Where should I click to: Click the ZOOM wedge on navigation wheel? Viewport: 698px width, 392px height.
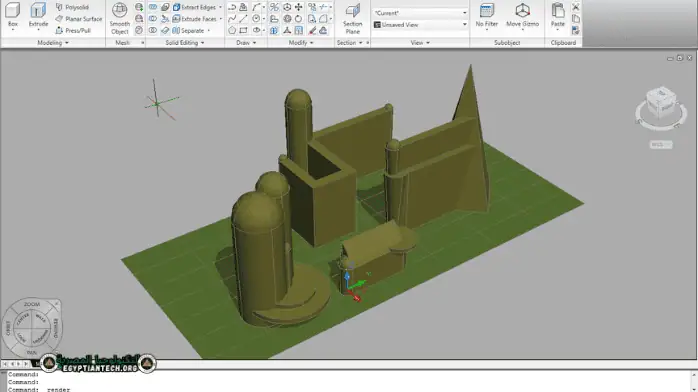32,304
